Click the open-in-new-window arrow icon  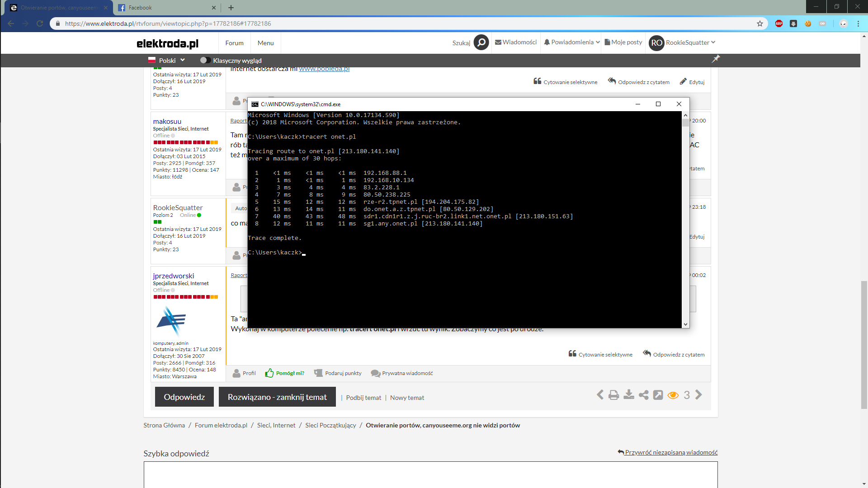tap(658, 395)
